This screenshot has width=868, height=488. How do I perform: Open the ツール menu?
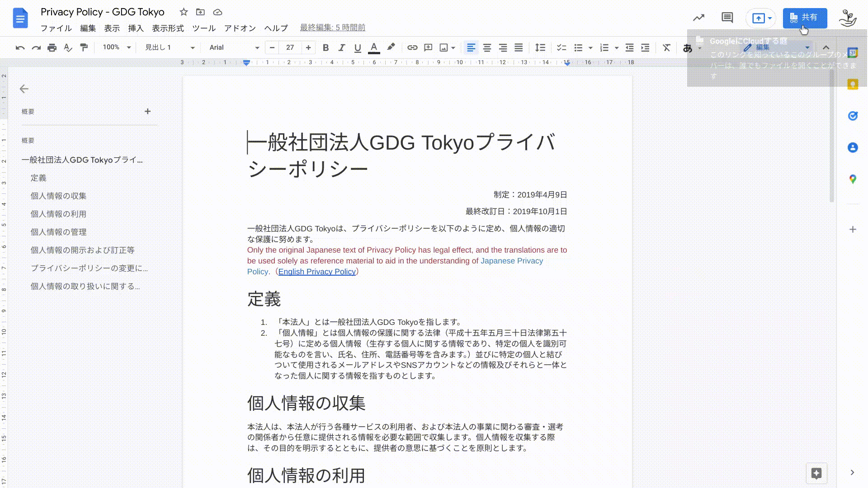click(x=204, y=28)
